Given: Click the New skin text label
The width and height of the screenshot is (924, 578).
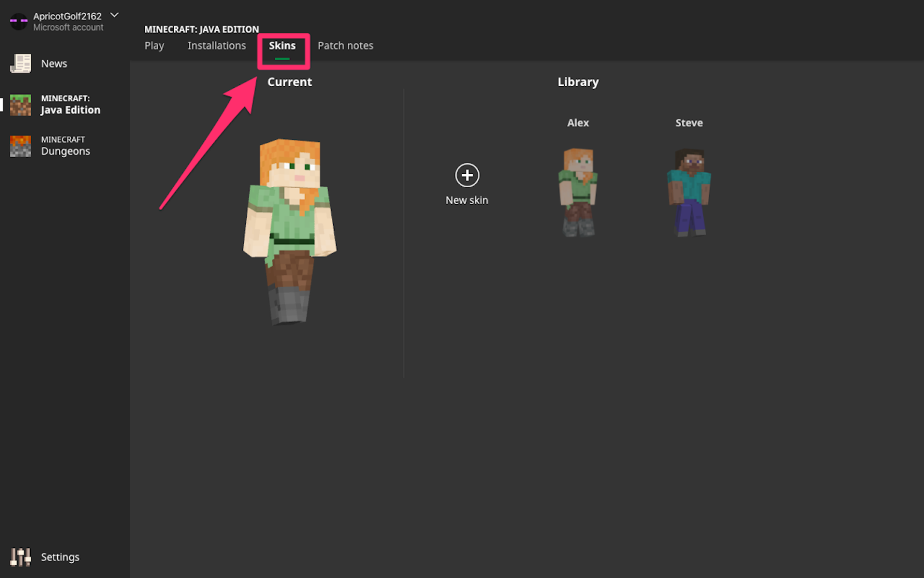Looking at the screenshot, I should [467, 200].
